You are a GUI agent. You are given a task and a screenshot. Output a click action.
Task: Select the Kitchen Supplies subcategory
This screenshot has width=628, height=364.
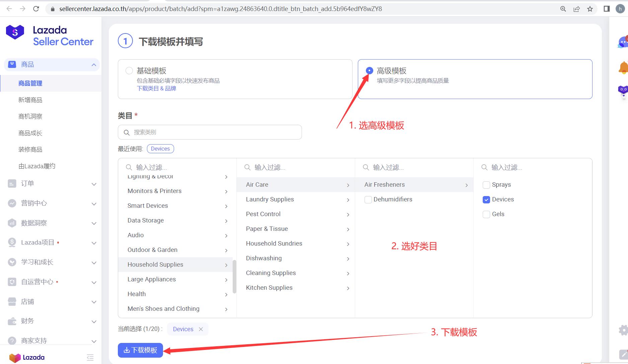[x=296, y=288]
